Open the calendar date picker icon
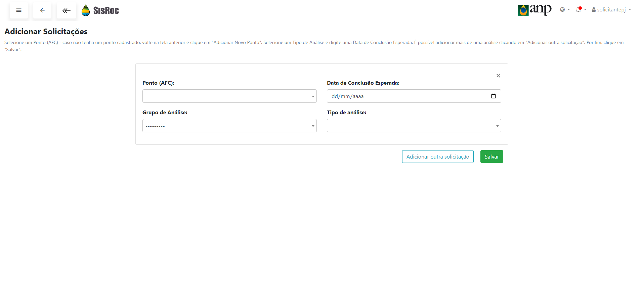 tap(493, 96)
